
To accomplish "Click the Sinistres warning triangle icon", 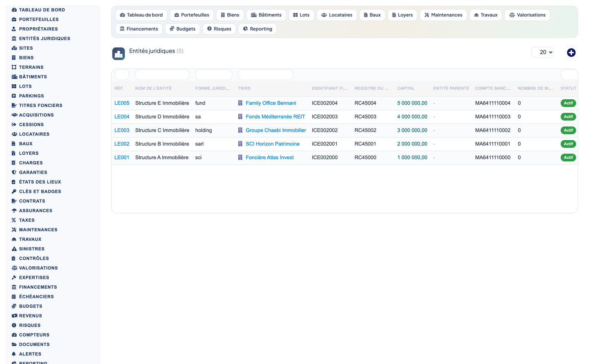I will click(x=14, y=249).
